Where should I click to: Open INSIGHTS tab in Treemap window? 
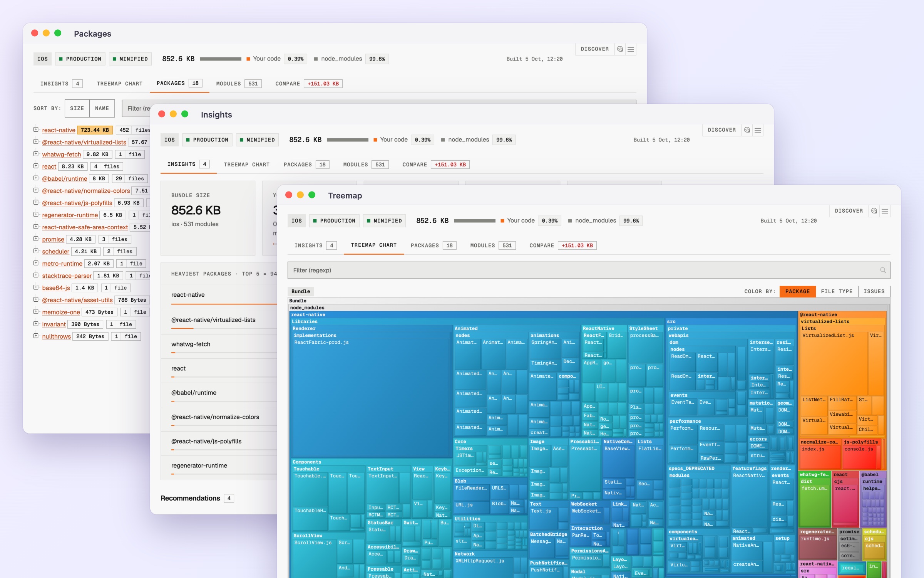316,245
